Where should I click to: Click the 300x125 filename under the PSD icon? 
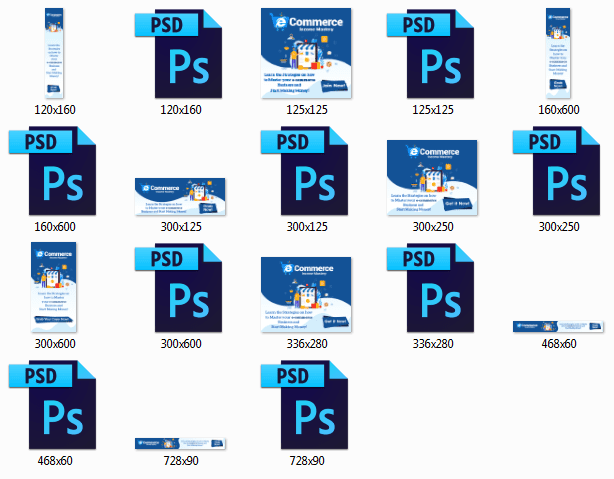coord(307,227)
